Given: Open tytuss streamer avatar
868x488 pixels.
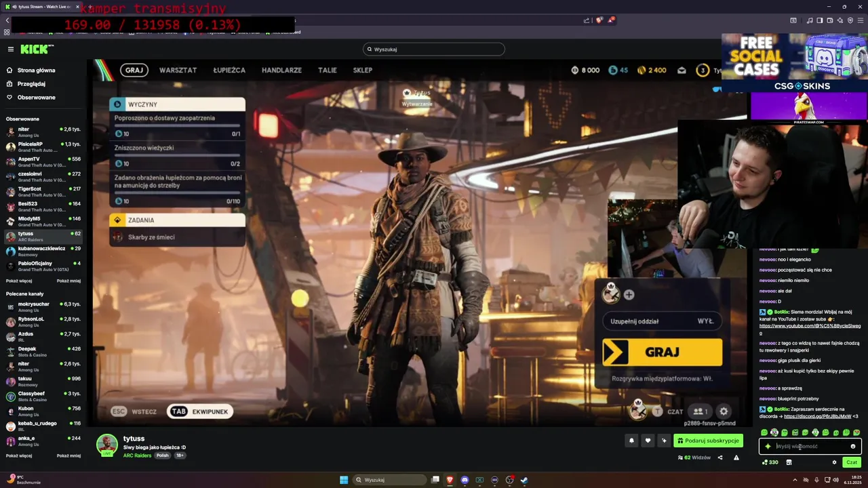Looking at the screenshot, I should (106, 445).
